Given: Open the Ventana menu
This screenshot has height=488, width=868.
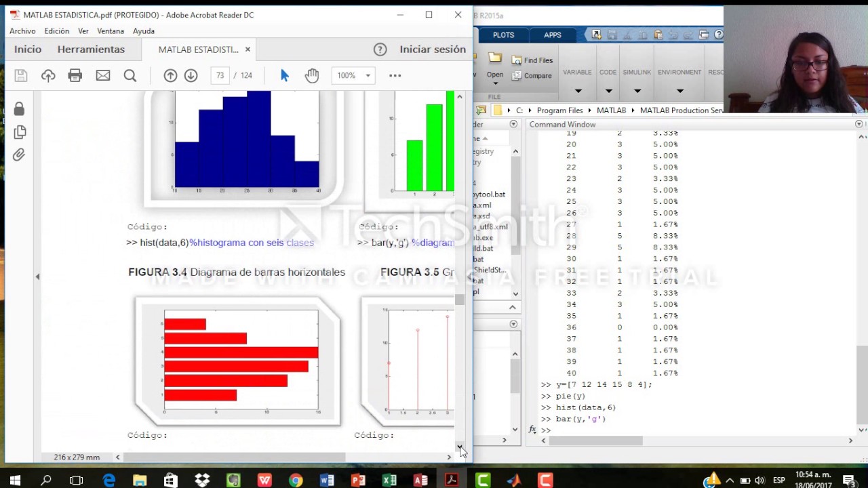Looking at the screenshot, I should [x=111, y=31].
